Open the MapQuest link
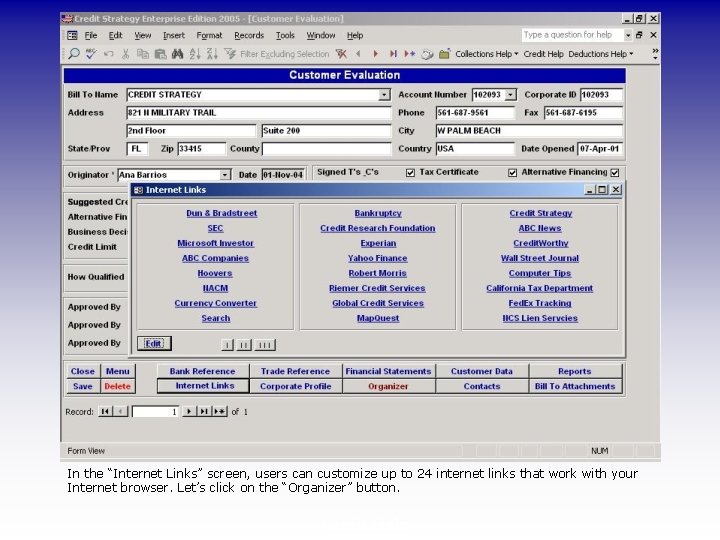This screenshot has height=540, width=720. pos(378,318)
